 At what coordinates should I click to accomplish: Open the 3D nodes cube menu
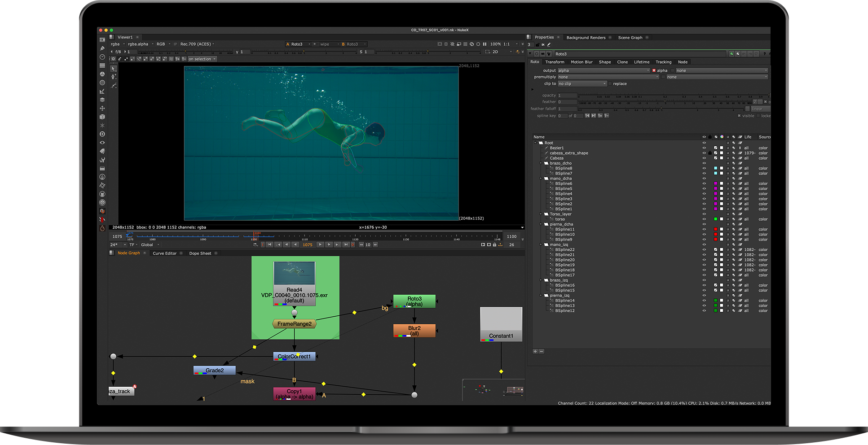102,117
